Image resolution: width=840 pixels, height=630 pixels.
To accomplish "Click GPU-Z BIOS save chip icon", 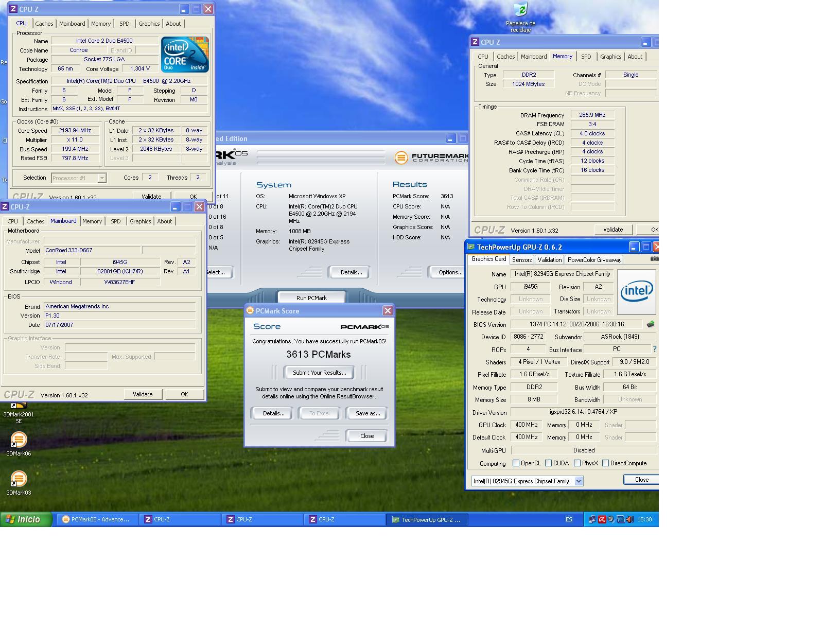I will 651,324.
